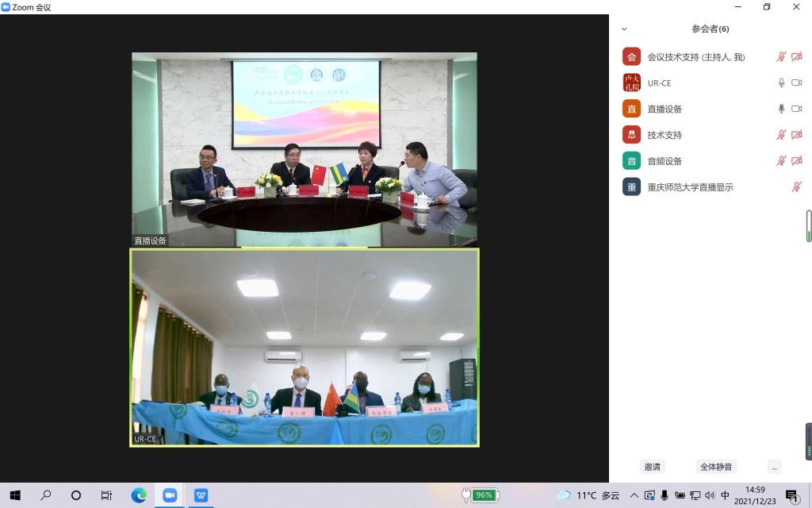Click the 邀请 button

[652, 467]
